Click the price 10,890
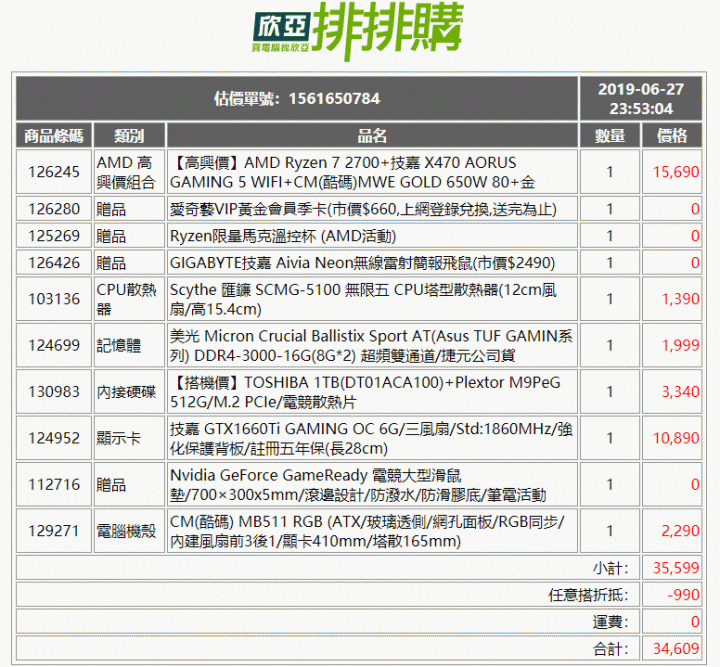The image size is (720, 667). pyautogui.click(x=676, y=438)
